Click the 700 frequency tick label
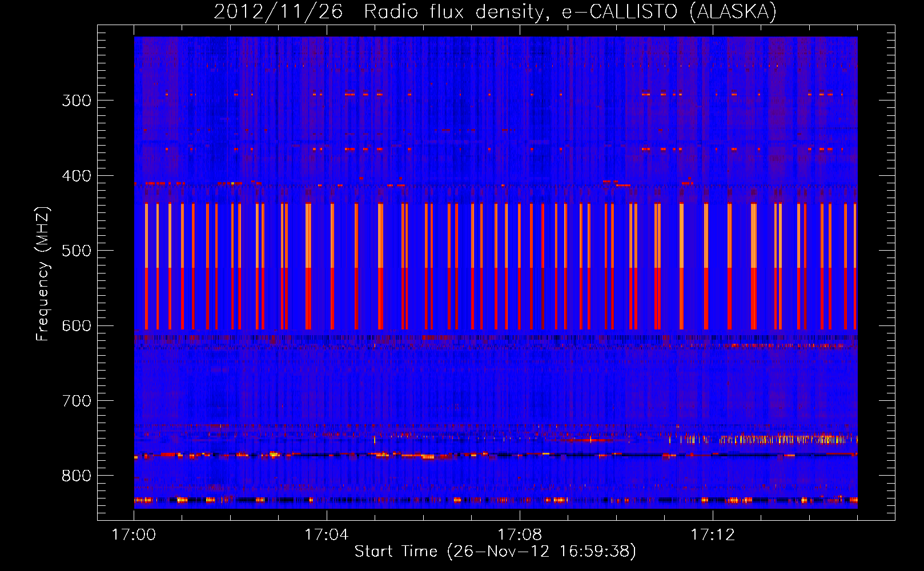This screenshot has height=571, width=924. click(x=77, y=401)
